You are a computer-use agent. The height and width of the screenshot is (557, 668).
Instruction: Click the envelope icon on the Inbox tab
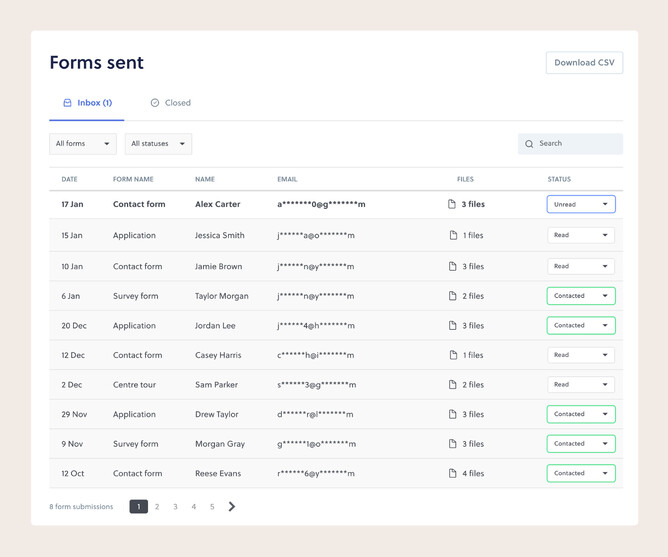click(x=67, y=103)
